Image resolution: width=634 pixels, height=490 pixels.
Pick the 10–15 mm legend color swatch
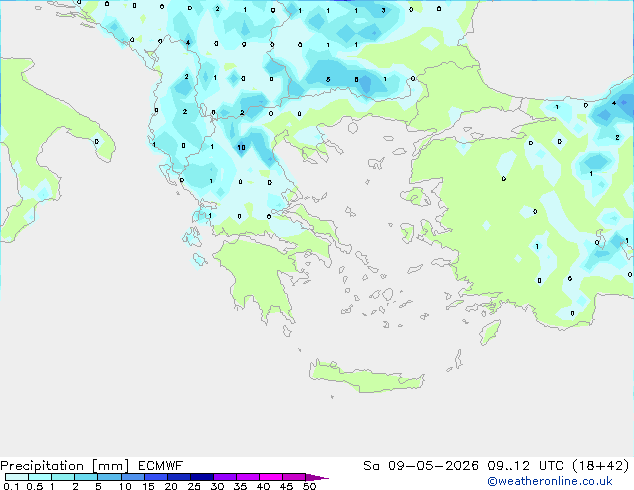[133, 477]
